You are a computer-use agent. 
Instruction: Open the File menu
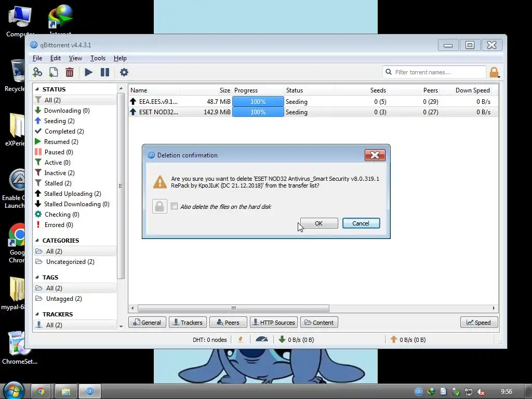[x=37, y=58]
